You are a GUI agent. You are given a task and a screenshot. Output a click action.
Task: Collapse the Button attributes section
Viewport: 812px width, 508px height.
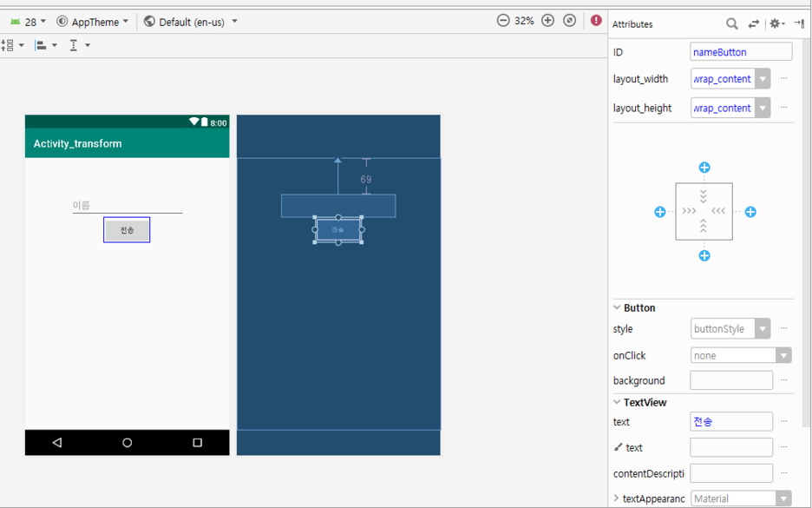click(617, 307)
